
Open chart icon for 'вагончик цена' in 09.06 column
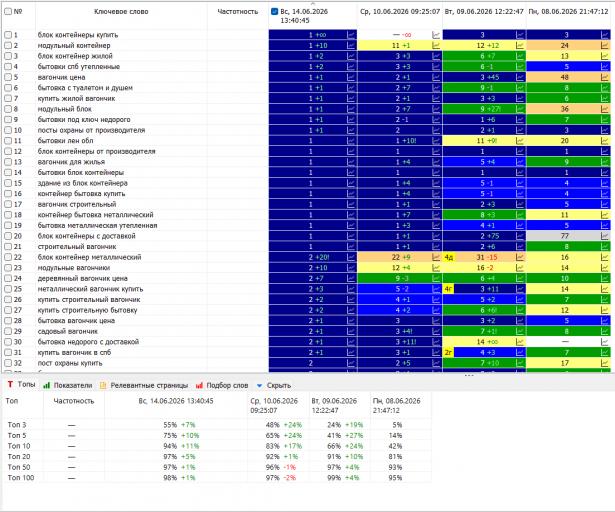(520, 77)
